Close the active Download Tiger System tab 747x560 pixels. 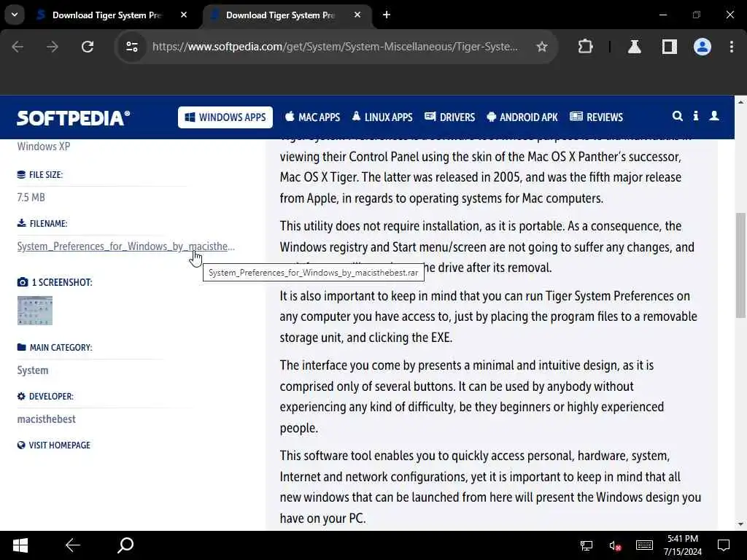(357, 15)
